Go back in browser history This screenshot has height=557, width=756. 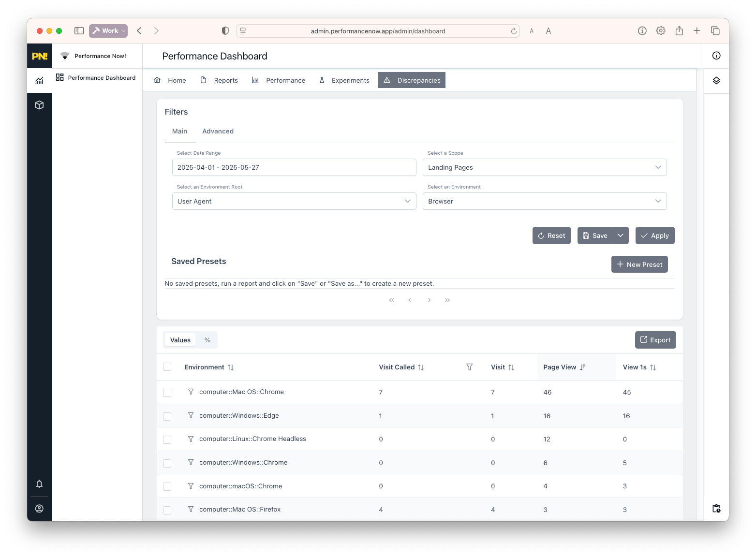coord(139,30)
